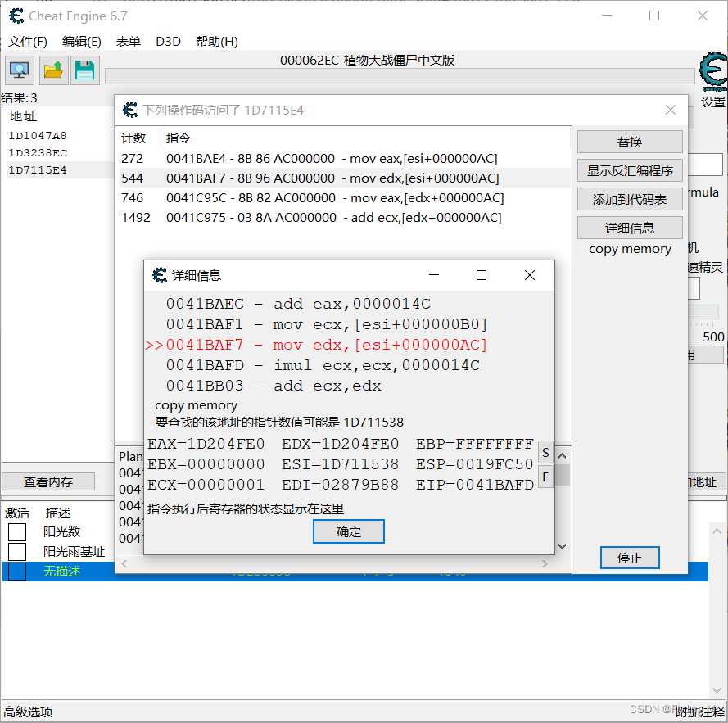Select address 1D3238EC in results list
This screenshot has height=723, width=728.
click(38, 153)
